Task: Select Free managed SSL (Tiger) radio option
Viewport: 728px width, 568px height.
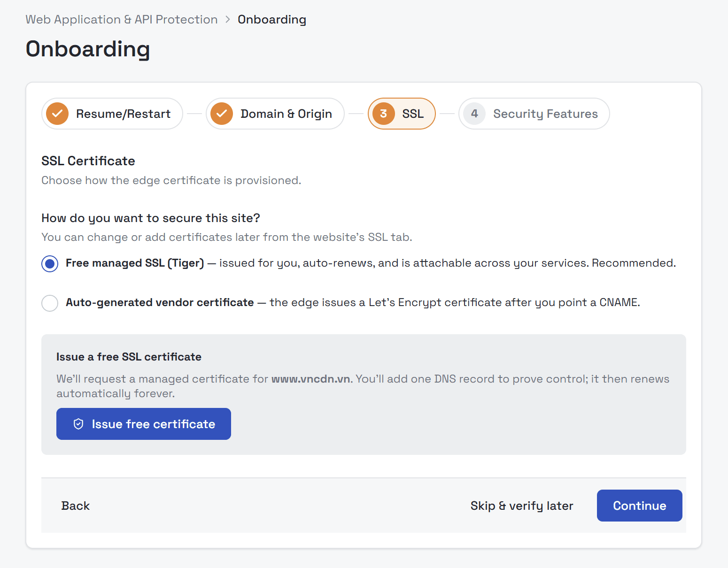Action: point(50,264)
